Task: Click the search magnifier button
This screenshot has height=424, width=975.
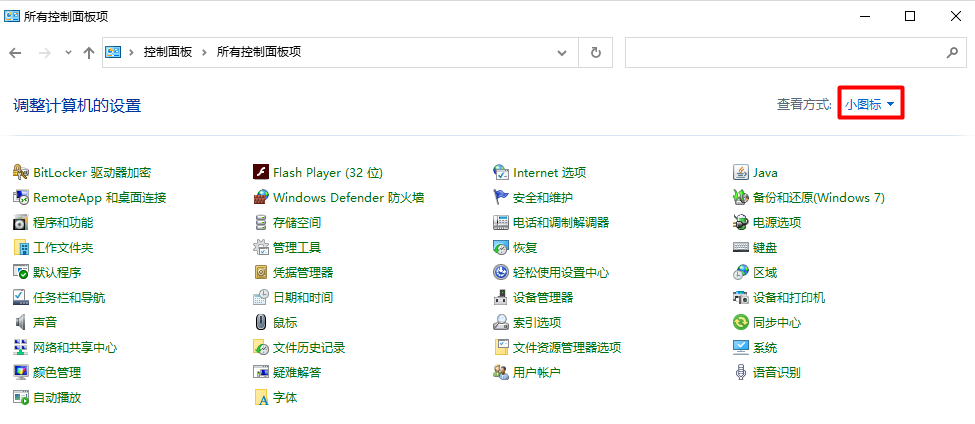Action: point(952,52)
